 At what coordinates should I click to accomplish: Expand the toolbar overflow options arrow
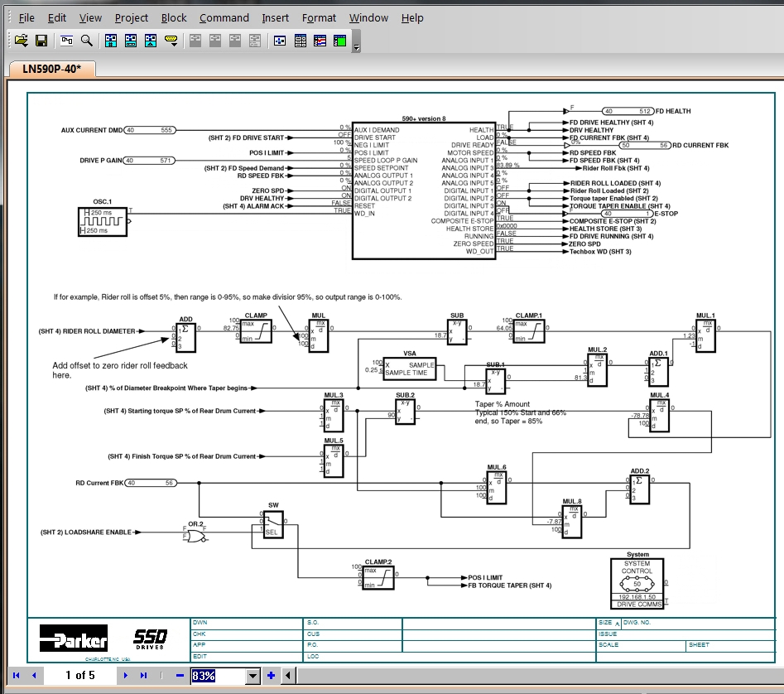coord(357,46)
